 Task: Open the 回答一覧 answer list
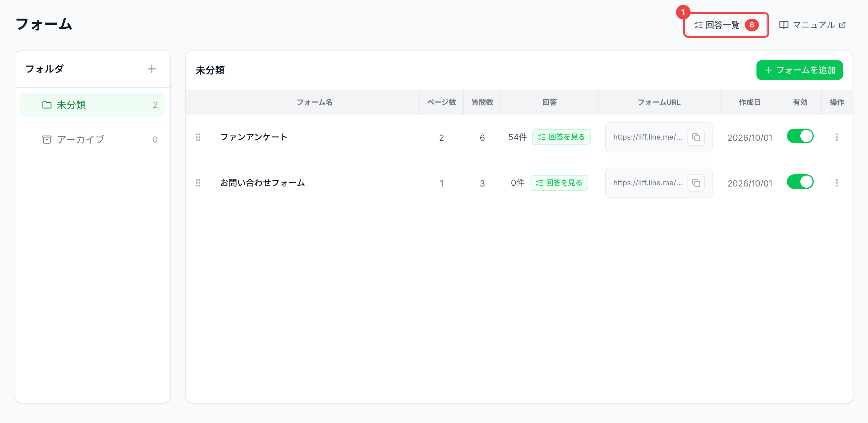click(x=726, y=25)
